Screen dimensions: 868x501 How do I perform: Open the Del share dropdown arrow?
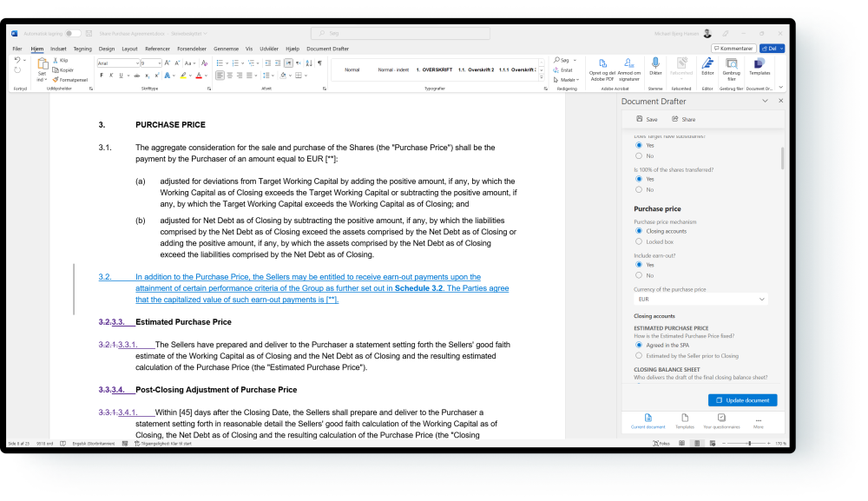781,49
